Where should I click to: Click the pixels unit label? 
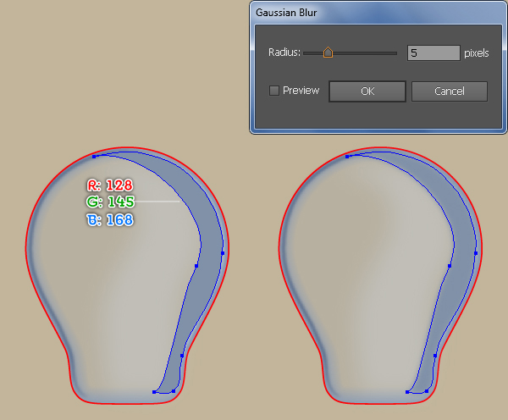[476, 53]
